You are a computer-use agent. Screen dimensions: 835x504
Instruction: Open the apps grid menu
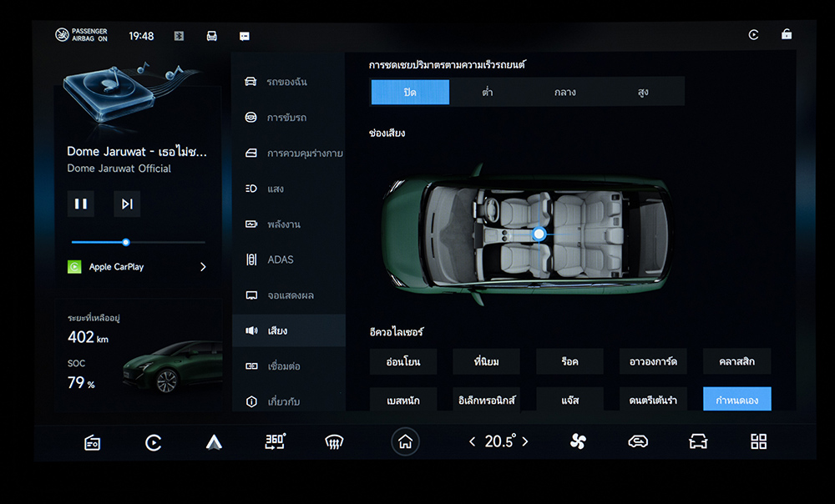point(758,442)
